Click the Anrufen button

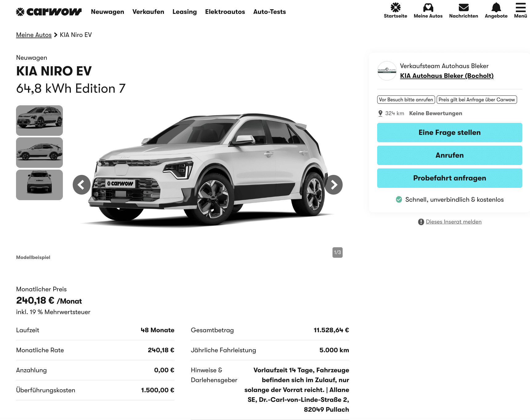[x=450, y=155]
